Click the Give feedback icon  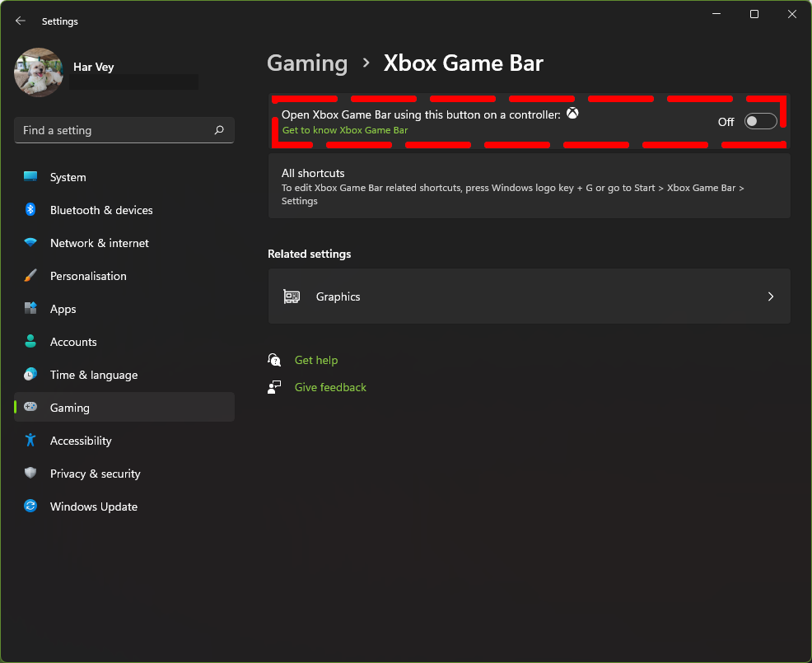[274, 387]
